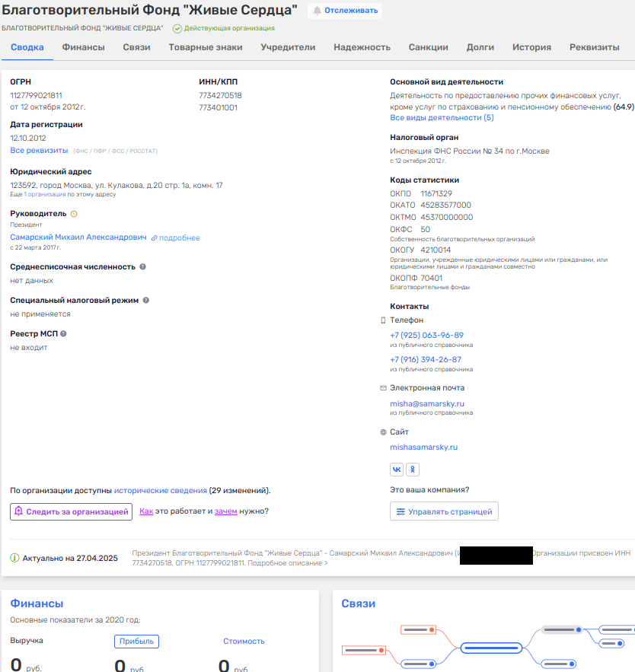Open the Реквизиты tab
Image resolution: width=635 pixels, height=672 pixels.
click(595, 47)
